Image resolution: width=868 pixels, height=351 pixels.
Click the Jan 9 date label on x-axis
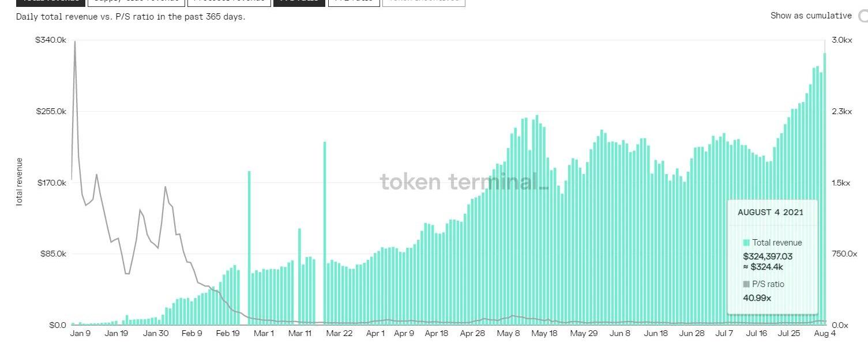[x=80, y=333]
